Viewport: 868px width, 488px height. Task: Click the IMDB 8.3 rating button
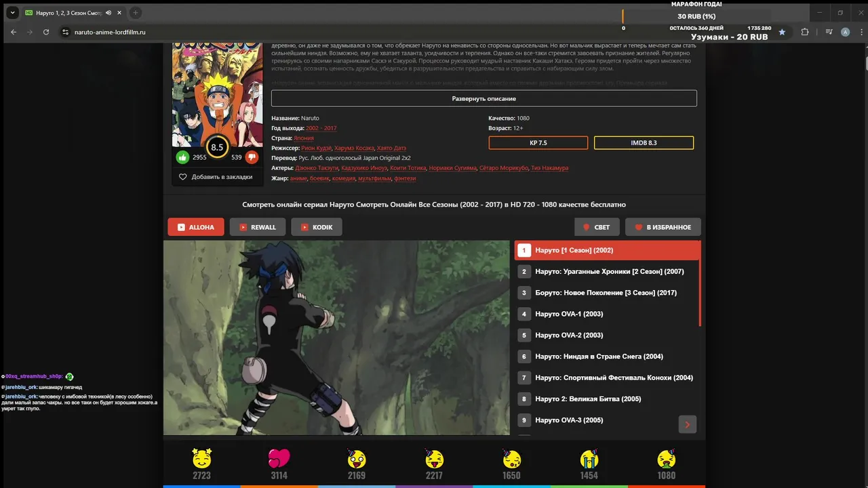[644, 143]
